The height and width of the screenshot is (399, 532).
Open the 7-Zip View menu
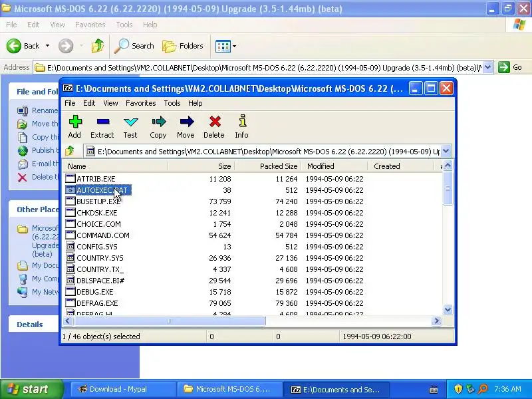click(110, 103)
